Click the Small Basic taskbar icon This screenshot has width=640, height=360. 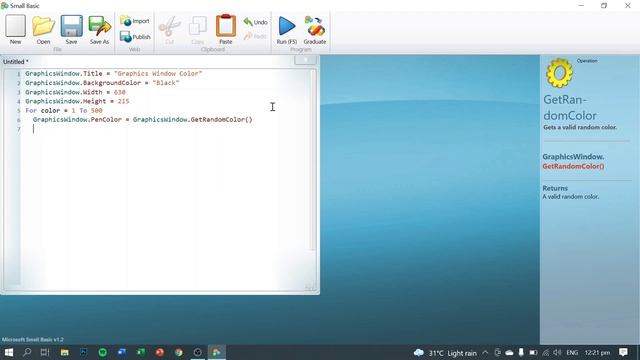pos(217,352)
